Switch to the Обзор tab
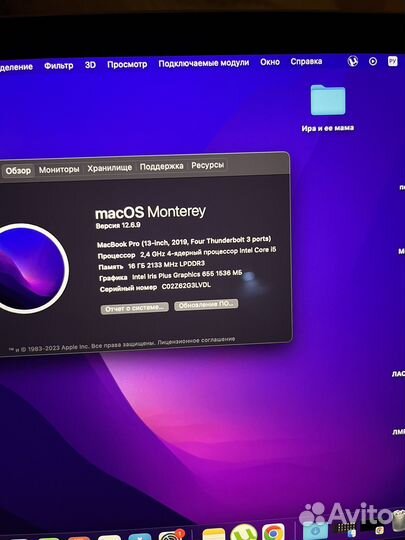The image size is (405, 540). coord(18,170)
